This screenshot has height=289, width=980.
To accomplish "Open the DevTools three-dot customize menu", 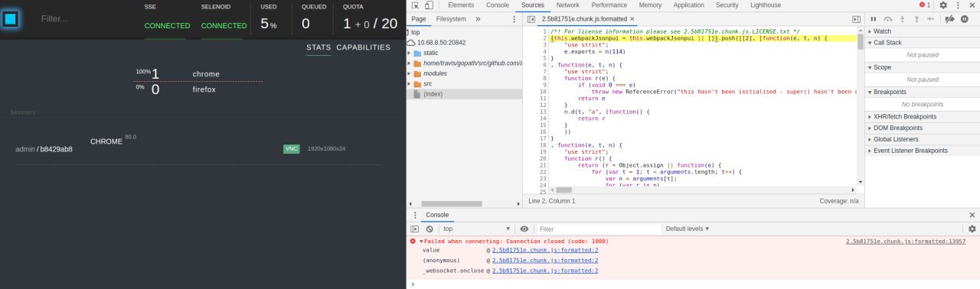I will pyautogui.click(x=957, y=5).
